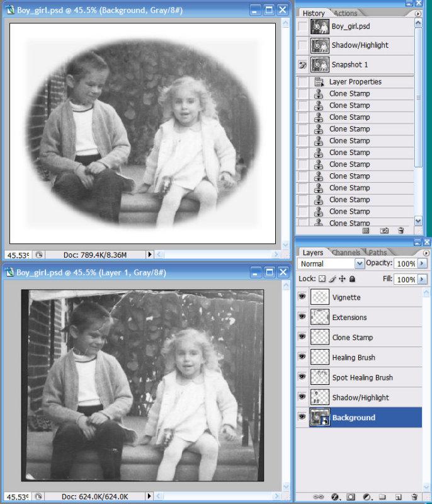Click Photoshop document icon in top window title
Viewport: 432px width, 504px height.
(10, 10)
